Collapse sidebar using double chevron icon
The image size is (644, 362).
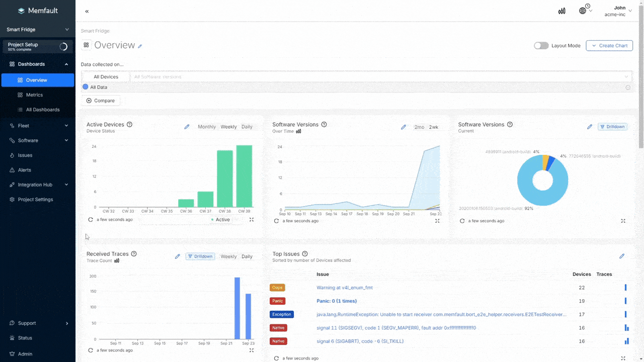tap(87, 11)
